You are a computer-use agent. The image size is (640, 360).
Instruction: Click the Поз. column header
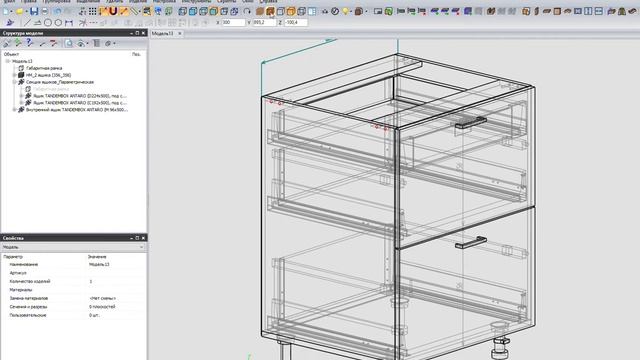tap(136, 54)
